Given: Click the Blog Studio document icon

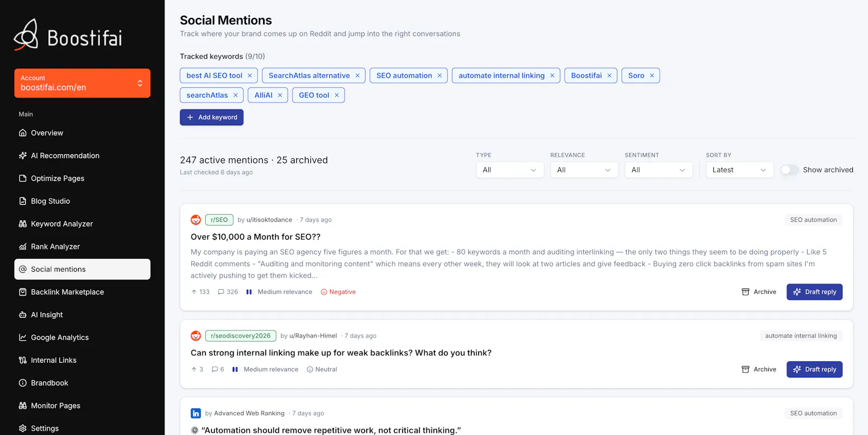Looking at the screenshot, I should [23, 201].
